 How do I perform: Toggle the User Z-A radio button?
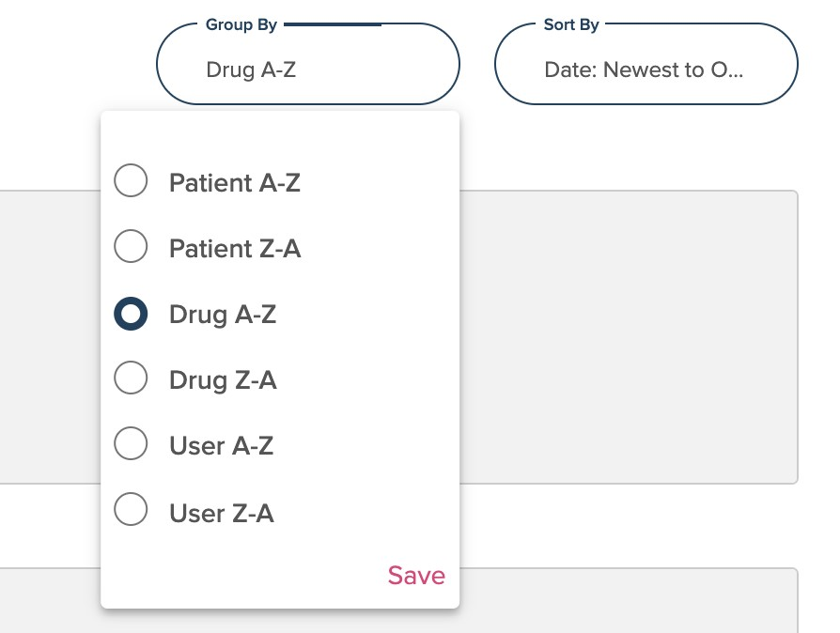[131, 512]
